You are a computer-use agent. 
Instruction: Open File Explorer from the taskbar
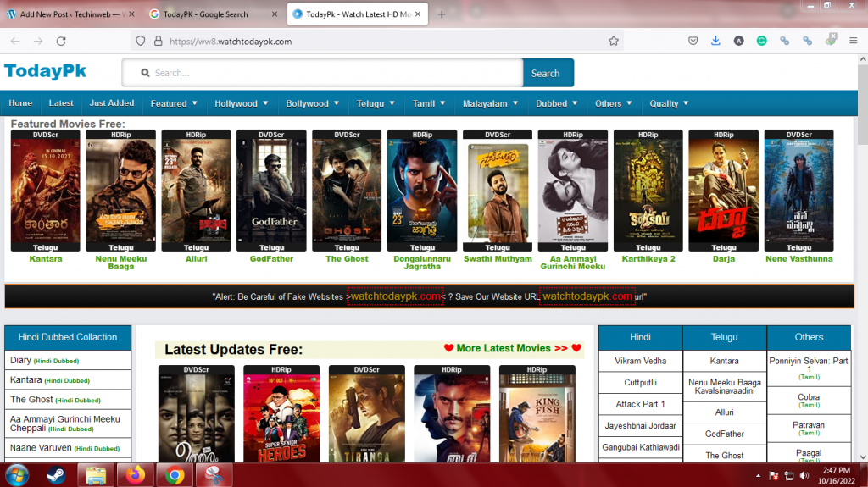[x=96, y=475]
